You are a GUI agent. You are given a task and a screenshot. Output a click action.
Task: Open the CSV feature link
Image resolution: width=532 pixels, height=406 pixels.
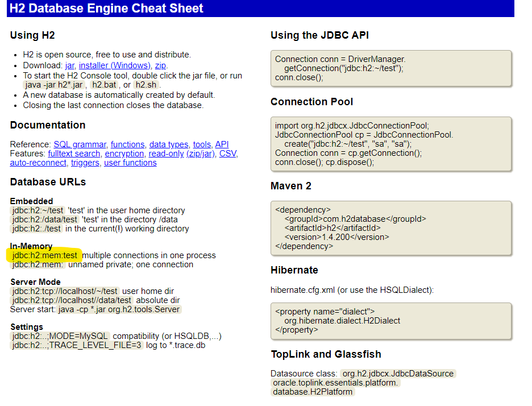228,154
